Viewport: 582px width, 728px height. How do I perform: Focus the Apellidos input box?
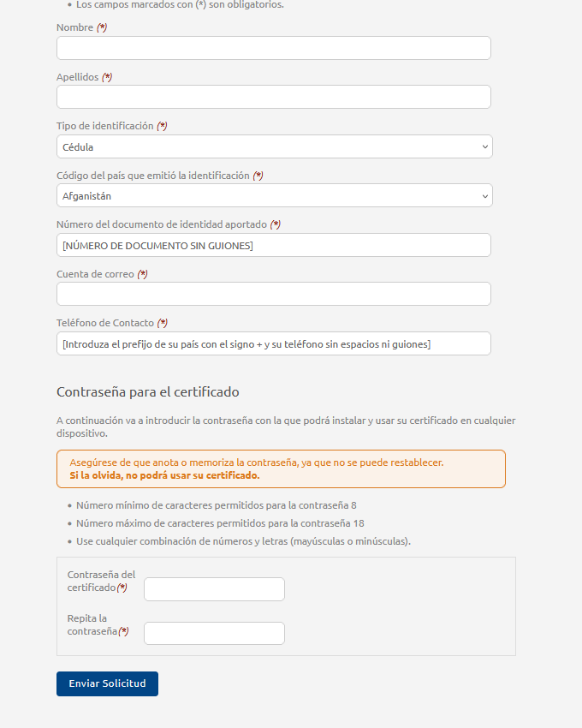pyautogui.click(x=273, y=97)
